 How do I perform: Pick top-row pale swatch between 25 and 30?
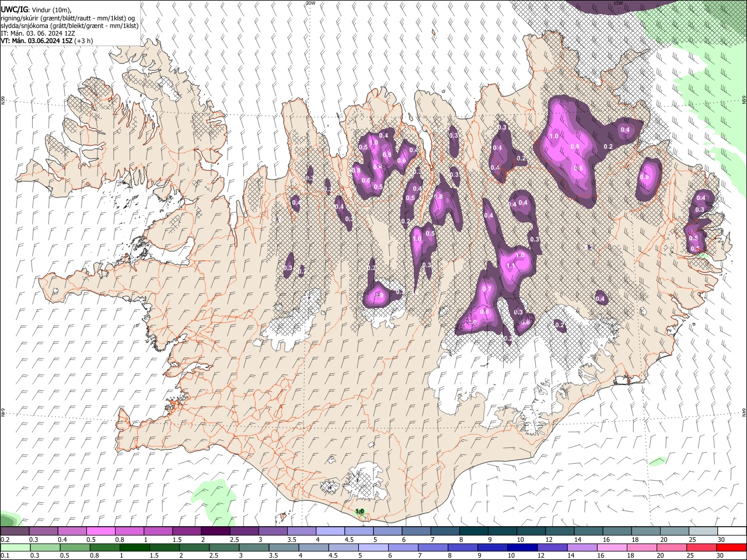click(703, 531)
